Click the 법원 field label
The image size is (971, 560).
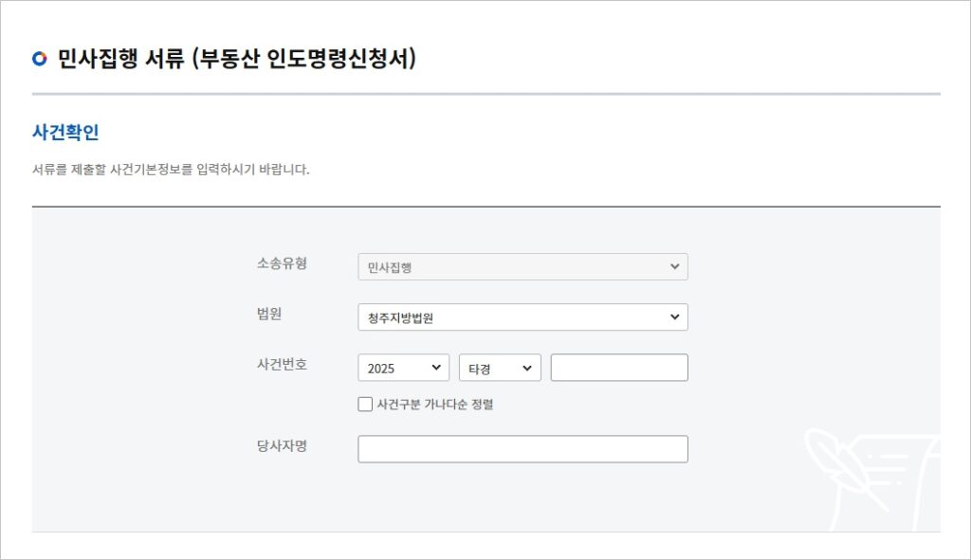click(x=269, y=314)
